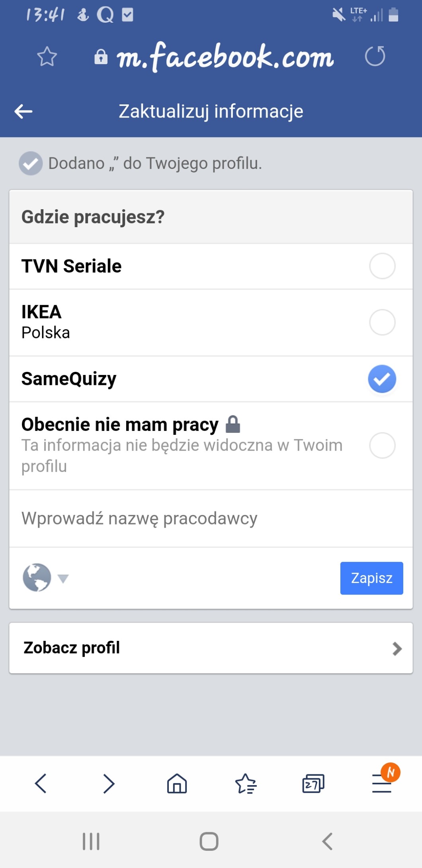Select the TVN Seriale radio button

tap(382, 266)
